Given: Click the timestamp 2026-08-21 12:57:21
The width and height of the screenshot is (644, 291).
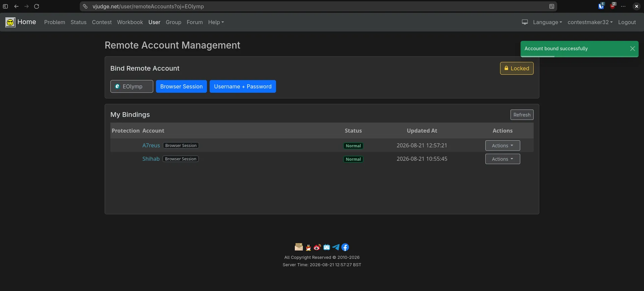Looking at the screenshot, I should (422, 146).
